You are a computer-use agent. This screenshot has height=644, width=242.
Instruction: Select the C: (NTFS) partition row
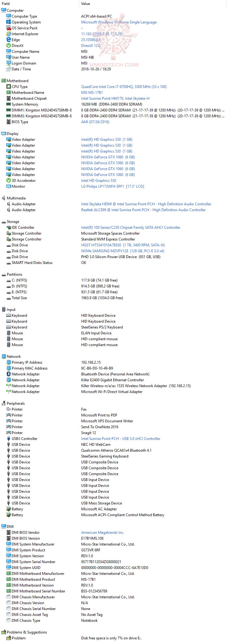pyautogui.click(x=113, y=280)
